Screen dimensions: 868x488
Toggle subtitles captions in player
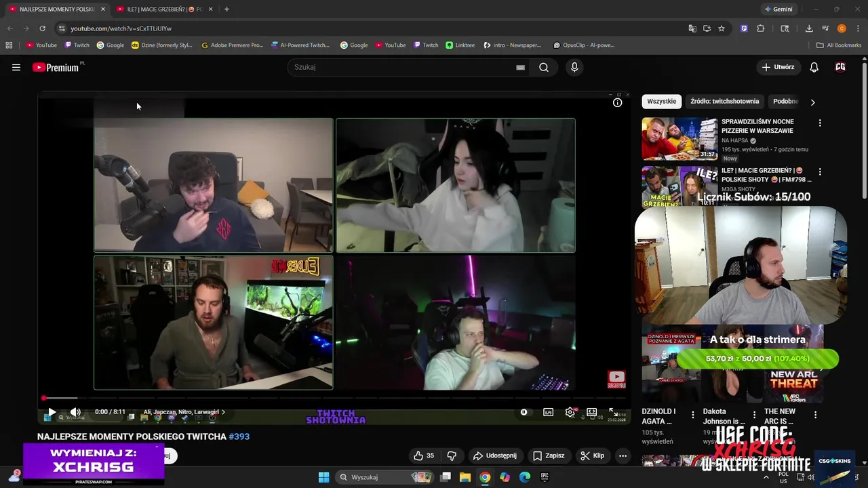tap(548, 412)
